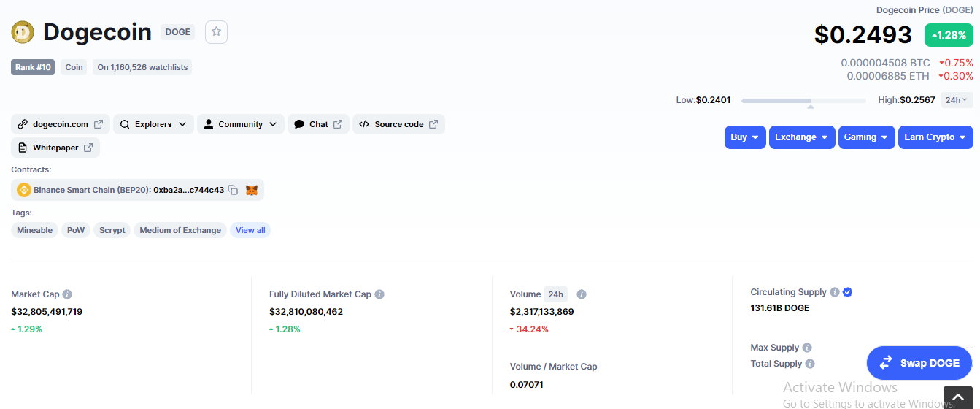Click the High $0.2567 label
Viewport: 980px width, 409px height.
[x=906, y=100]
